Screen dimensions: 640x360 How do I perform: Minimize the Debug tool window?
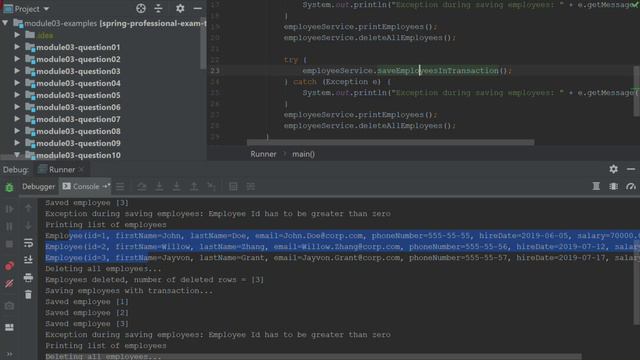631,169
